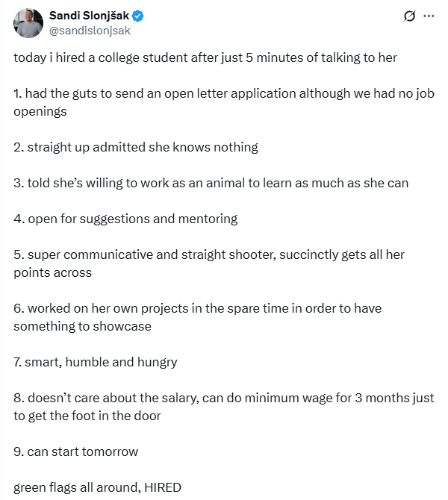Open the three-dot More options menu
448x500 pixels.
tap(429, 16)
